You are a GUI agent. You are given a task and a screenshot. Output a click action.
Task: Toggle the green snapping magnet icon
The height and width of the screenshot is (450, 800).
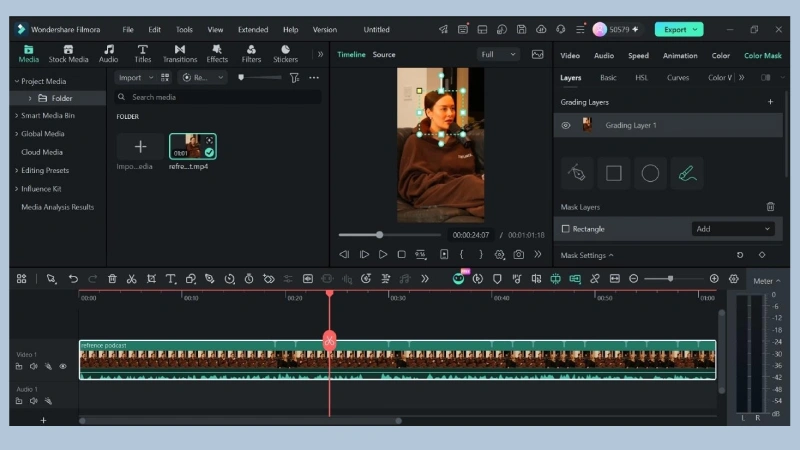coord(555,279)
